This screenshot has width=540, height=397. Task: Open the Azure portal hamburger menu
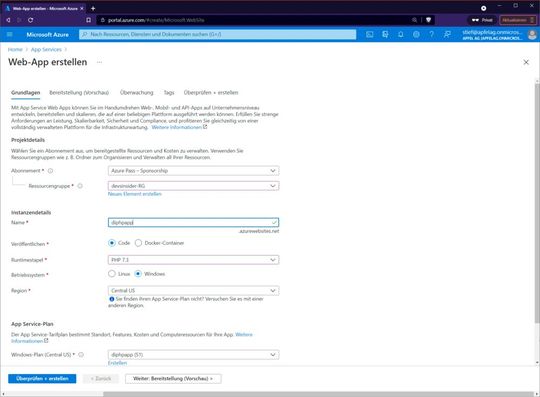point(10,34)
